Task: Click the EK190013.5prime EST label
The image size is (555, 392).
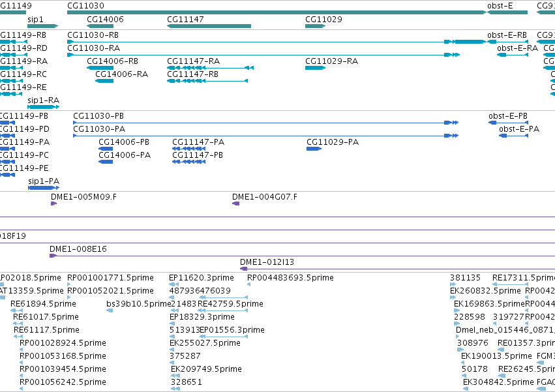Action: 496,357
